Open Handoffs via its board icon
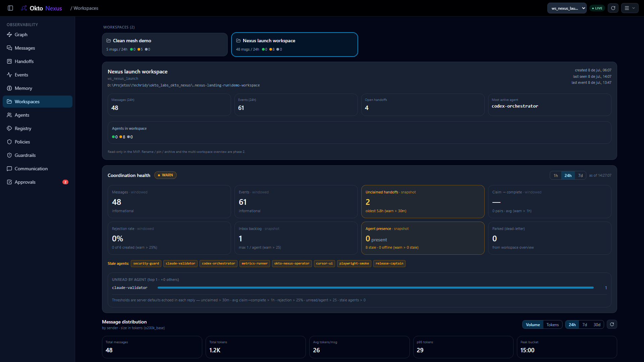Screen dimensions: 644x362 [x=9, y=61]
